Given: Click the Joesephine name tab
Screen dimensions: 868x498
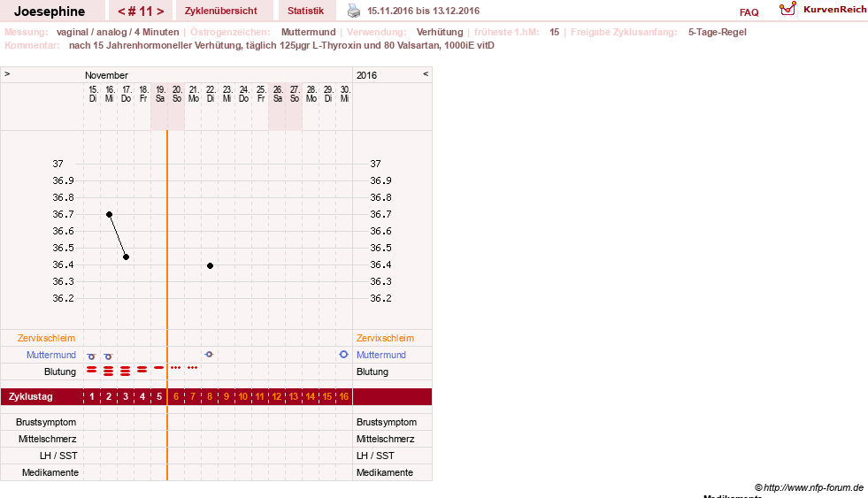Looking at the screenshot, I should click(50, 11).
